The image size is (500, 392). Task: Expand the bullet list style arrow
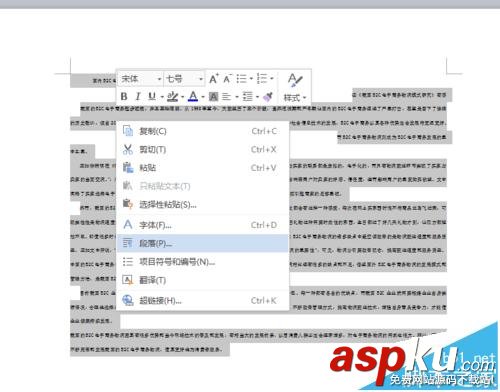click(251, 79)
